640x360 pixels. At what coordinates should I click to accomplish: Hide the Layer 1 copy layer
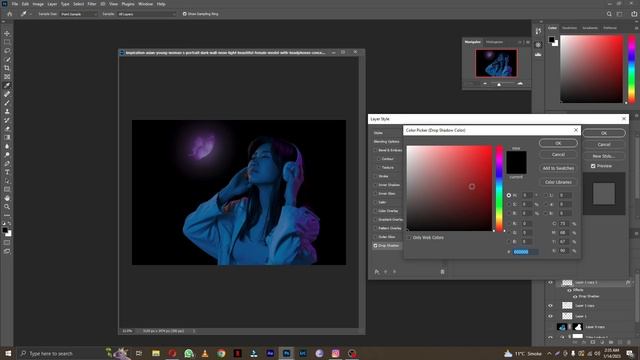tap(550, 306)
